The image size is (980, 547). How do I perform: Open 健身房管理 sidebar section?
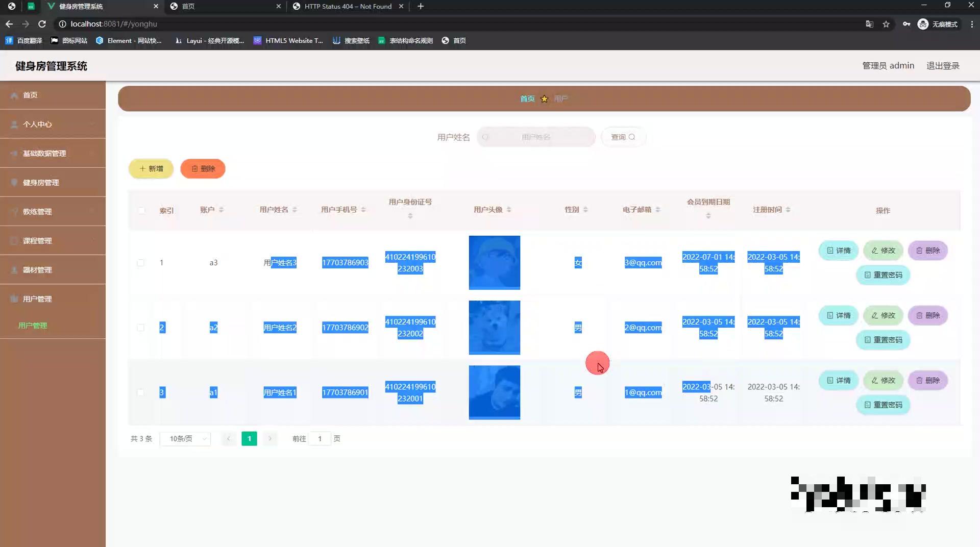[x=40, y=182]
